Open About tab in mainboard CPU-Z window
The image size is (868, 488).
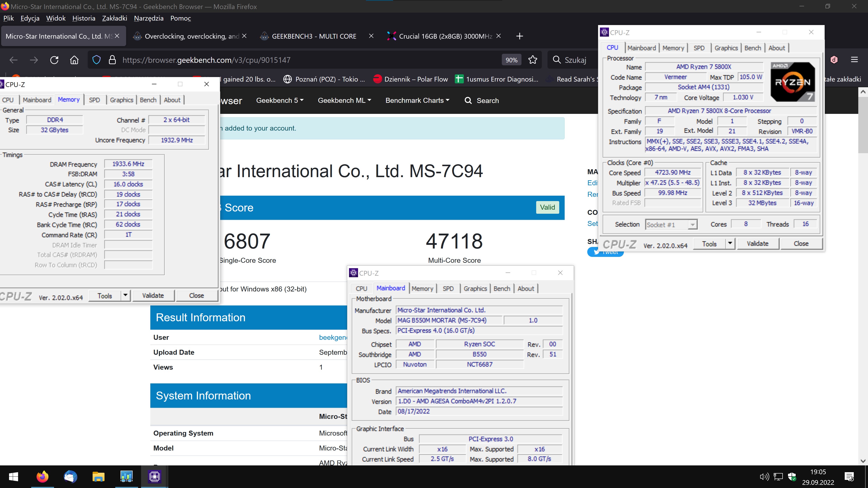(526, 288)
